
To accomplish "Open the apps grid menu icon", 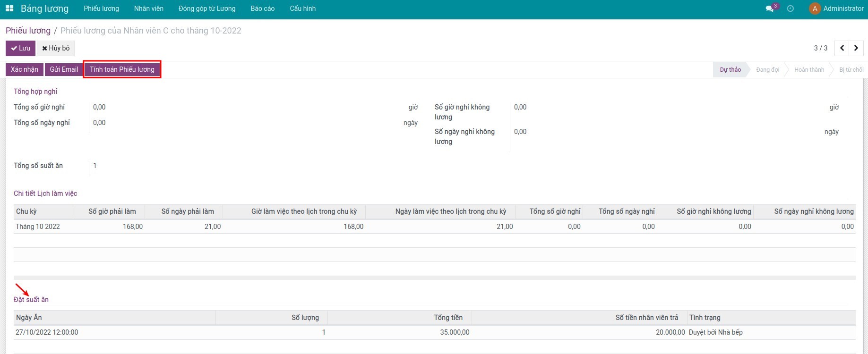I will tap(9, 8).
